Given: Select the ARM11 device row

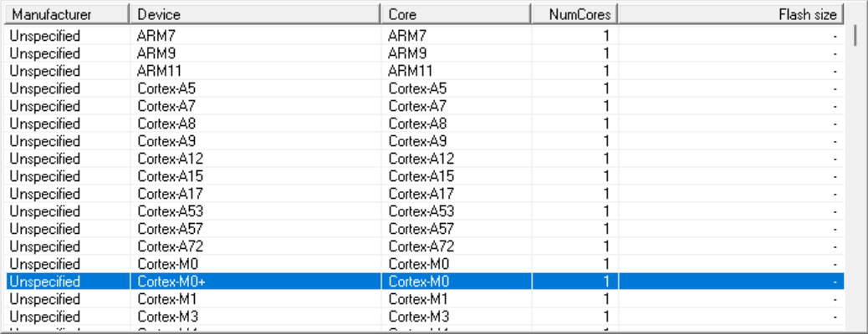Looking at the screenshot, I should tap(425, 72).
